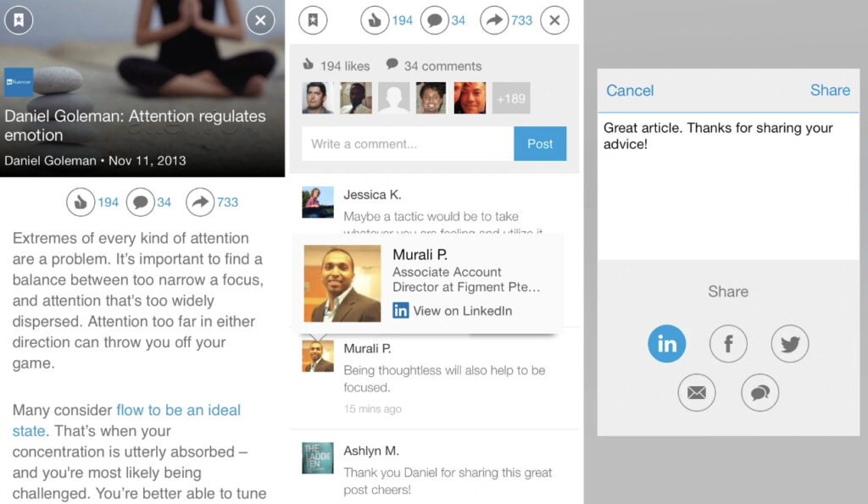Open comments via speech bubble beside 34 below photo
Screen dimensions: 868x504
(x=141, y=202)
